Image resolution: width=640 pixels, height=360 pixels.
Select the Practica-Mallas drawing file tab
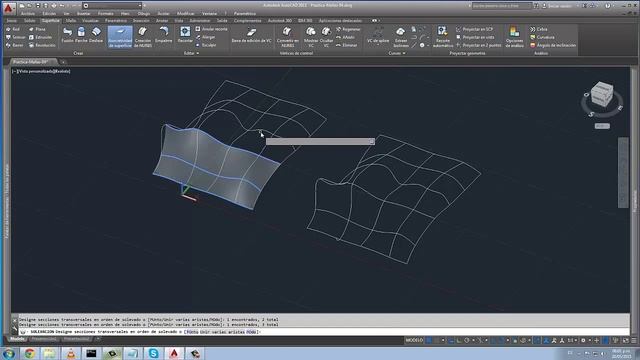[x=34, y=62]
